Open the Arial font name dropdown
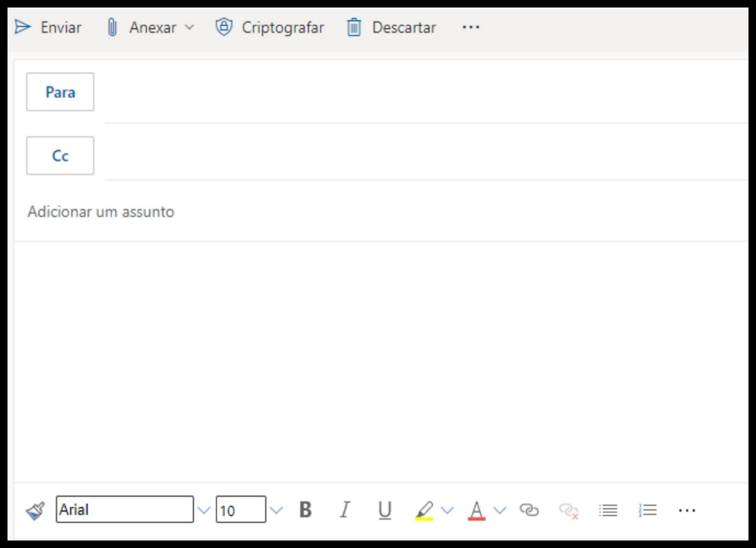756x548 pixels. click(x=203, y=510)
